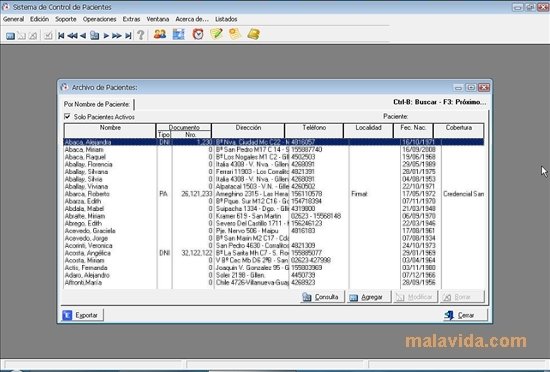Select the row Abaca, Raquel
The width and height of the screenshot is (550, 372).
274,157
